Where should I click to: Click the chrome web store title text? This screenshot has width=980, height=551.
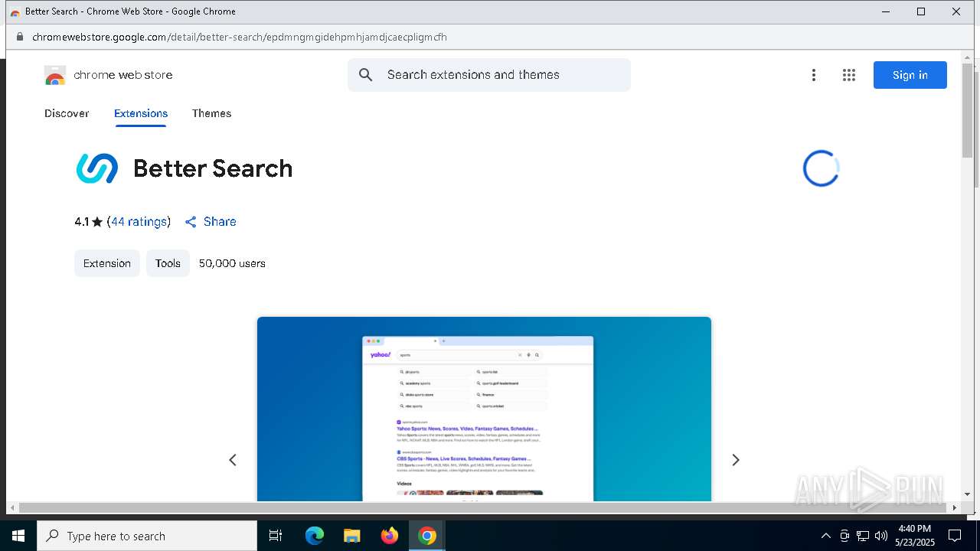[x=123, y=75]
